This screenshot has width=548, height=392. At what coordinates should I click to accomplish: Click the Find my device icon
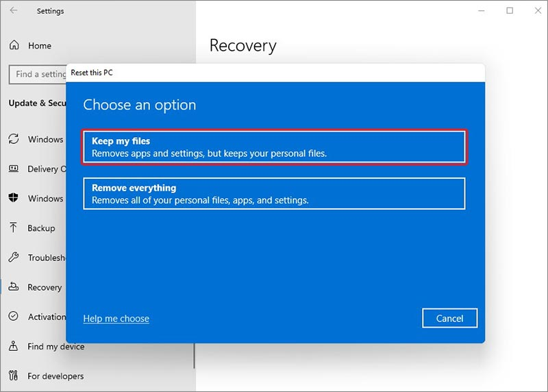pos(13,346)
